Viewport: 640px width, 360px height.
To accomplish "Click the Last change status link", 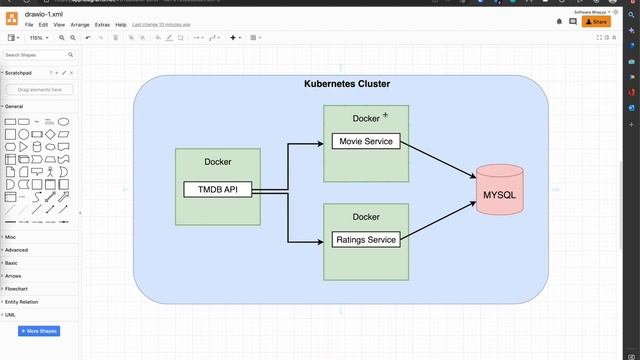I will (161, 24).
